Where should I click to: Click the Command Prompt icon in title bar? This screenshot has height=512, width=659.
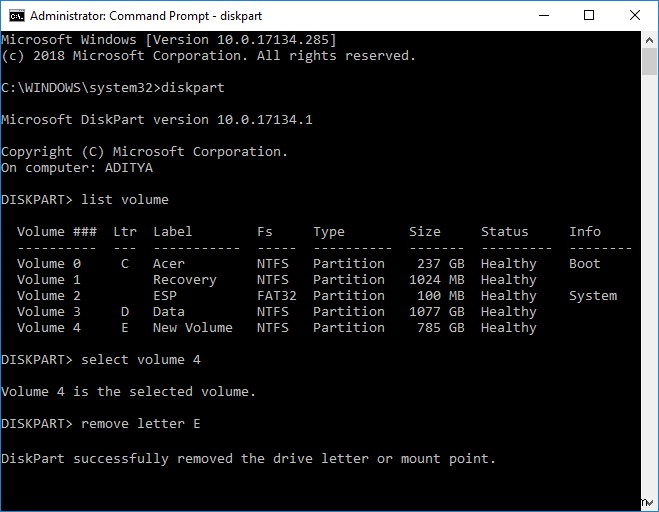click(x=15, y=15)
